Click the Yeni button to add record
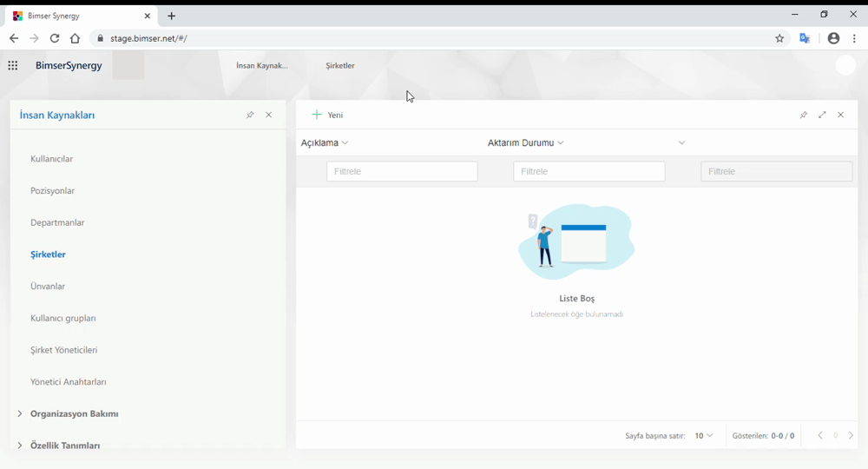This screenshot has height=469, width=868. pyautogui.click(x=328, y=115)
